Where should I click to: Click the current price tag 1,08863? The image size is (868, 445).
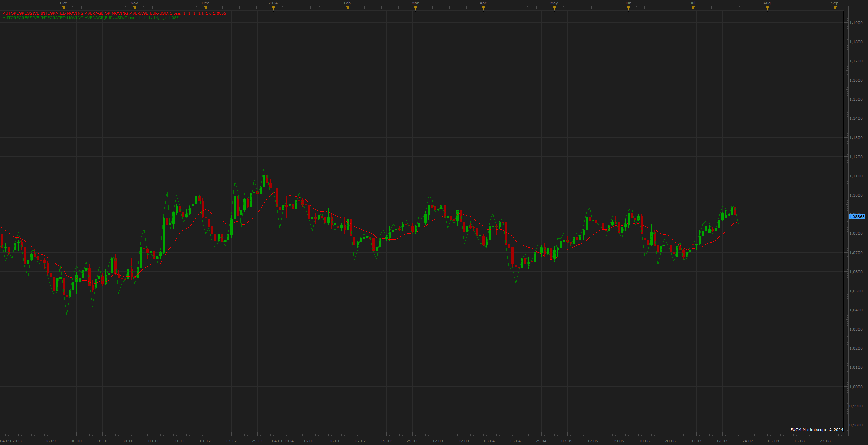857,217
